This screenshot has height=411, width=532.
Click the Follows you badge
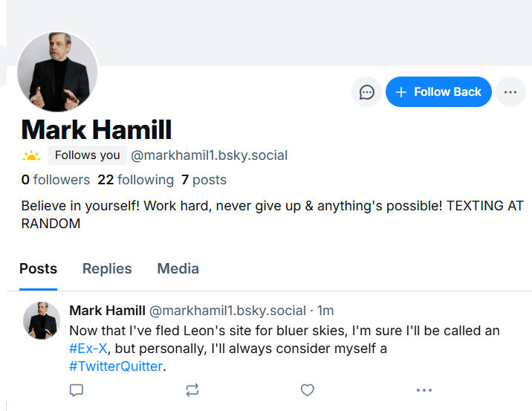coord(87,155)
